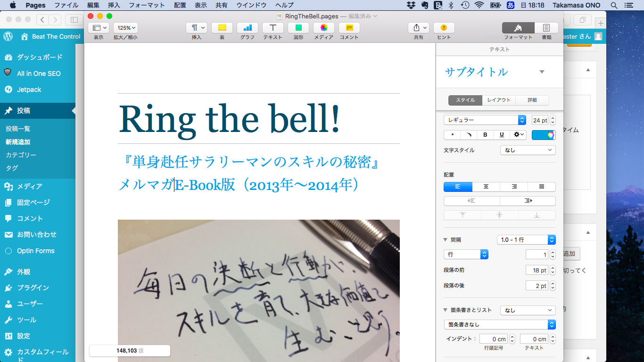Image resolution: width=644 pixels, height=362 pixels.
Task: Switch to the スタイル tab
Action: pyautogui.click(x=465, y=100)
